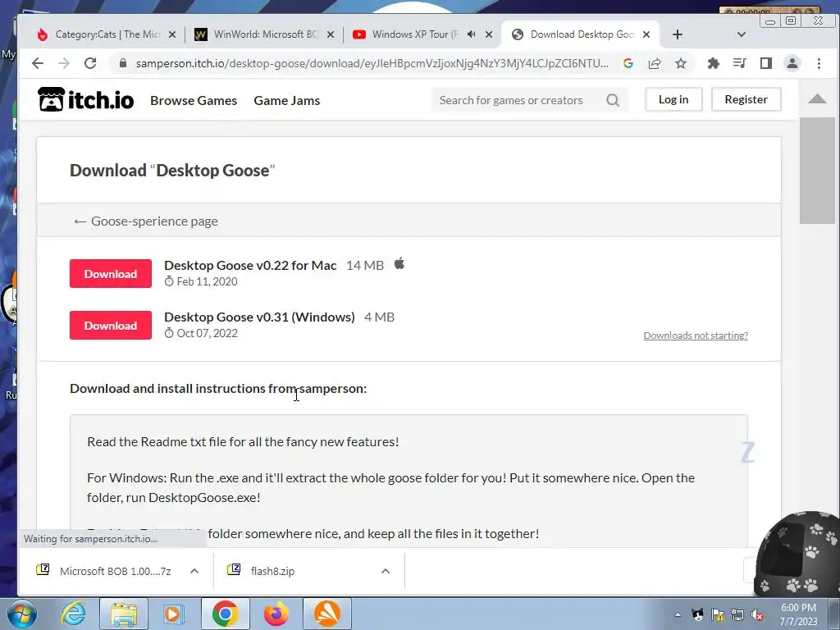
Task: Click the itch.io logo
Action: tap(85, 99)
